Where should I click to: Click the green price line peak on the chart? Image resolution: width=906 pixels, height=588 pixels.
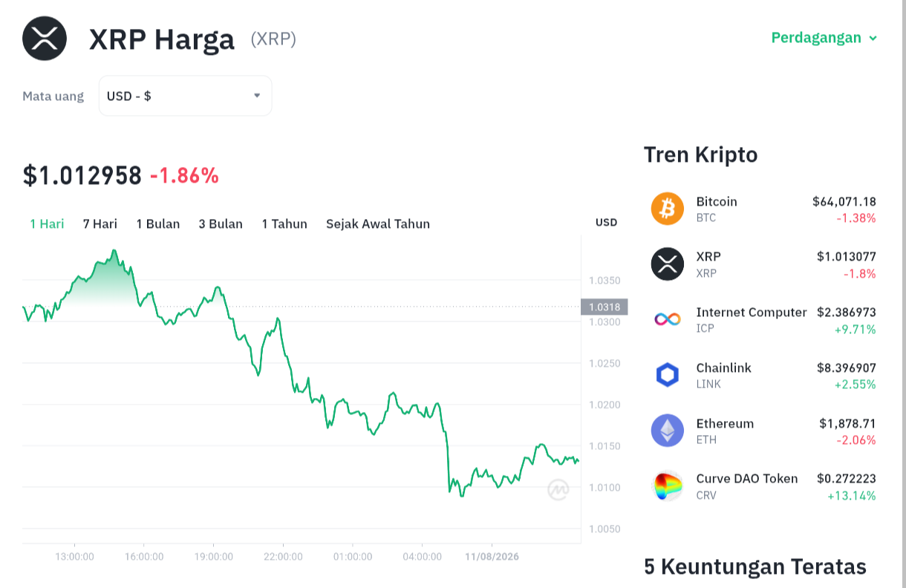pyautogui.click(x=114, y=252)
